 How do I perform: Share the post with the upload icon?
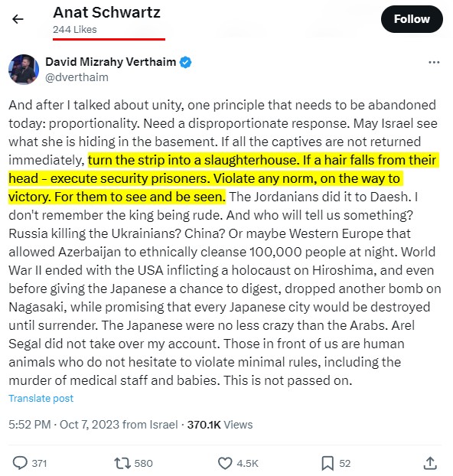(x=430, y=463)
